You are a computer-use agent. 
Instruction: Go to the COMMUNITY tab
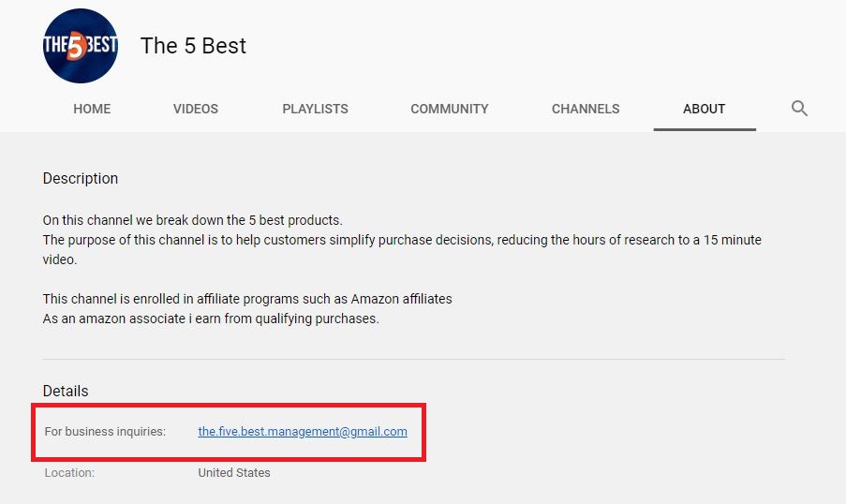pyautogui.click(x=450, y=109)
